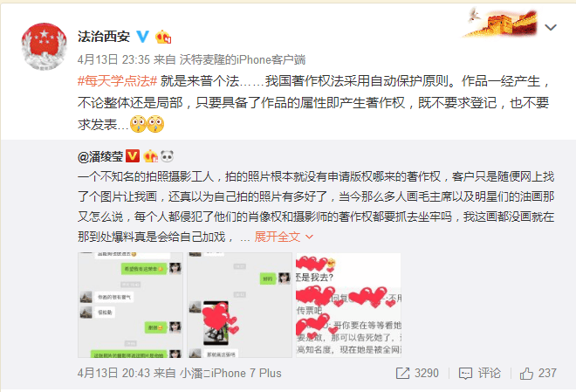
Task: Open the first chat screenshot thumbnail
Action: (130, 305)
